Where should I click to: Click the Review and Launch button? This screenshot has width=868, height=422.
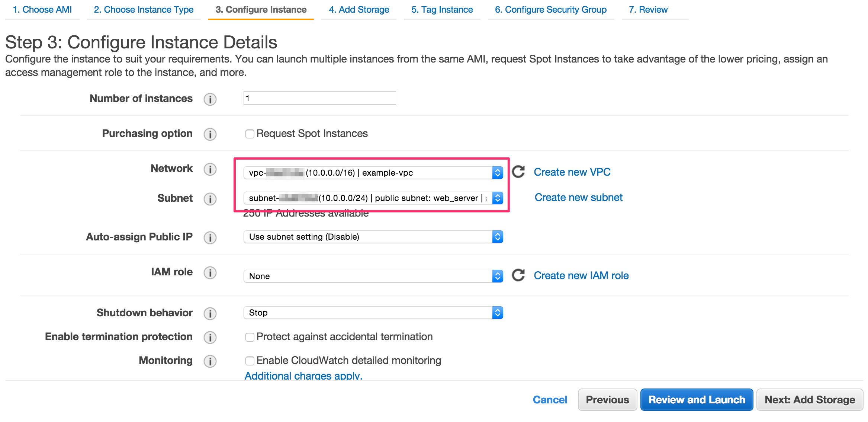[x=697, y=399]
